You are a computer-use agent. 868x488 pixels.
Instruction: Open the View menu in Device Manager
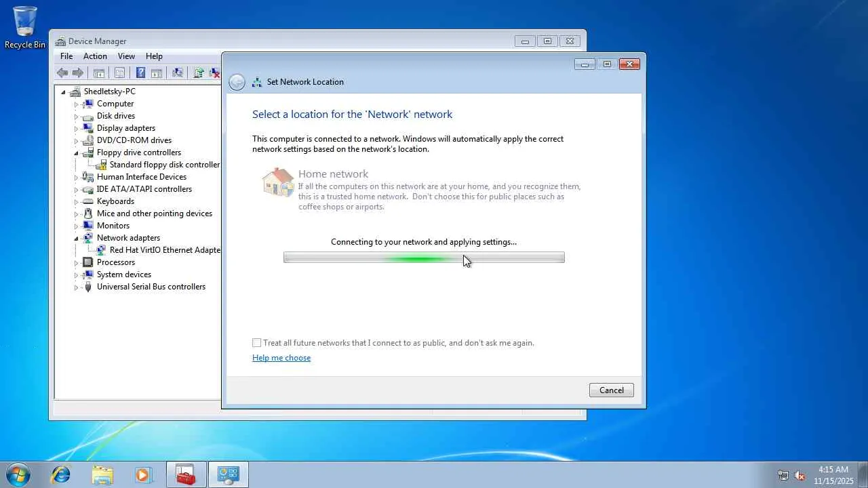[x=126, y=56]
